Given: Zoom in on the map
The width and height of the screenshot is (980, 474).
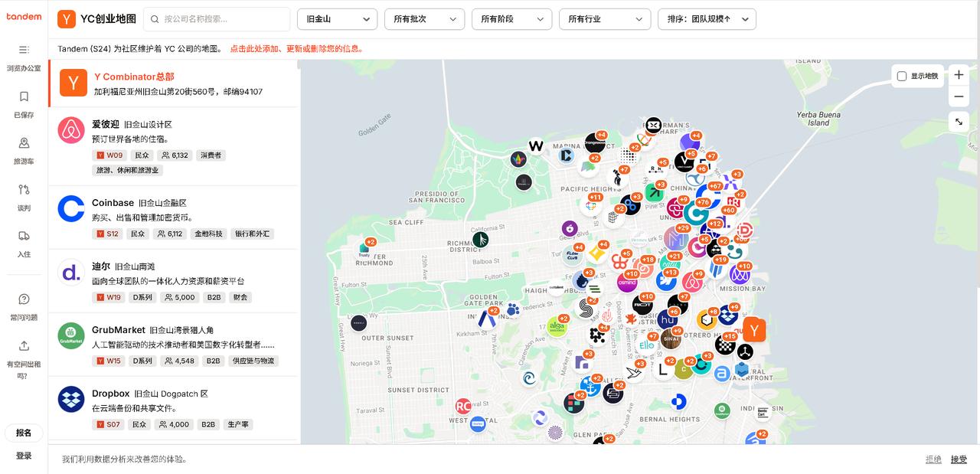Looking at the screenshot, I should point(959,74).
